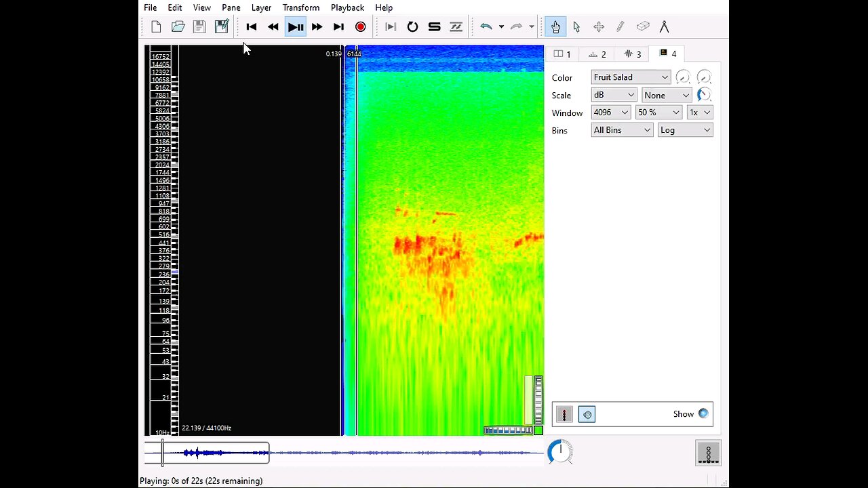The image size is (868, 488).
Task: Select the Move/Edit cross-arrows tool
Action: 599,27
